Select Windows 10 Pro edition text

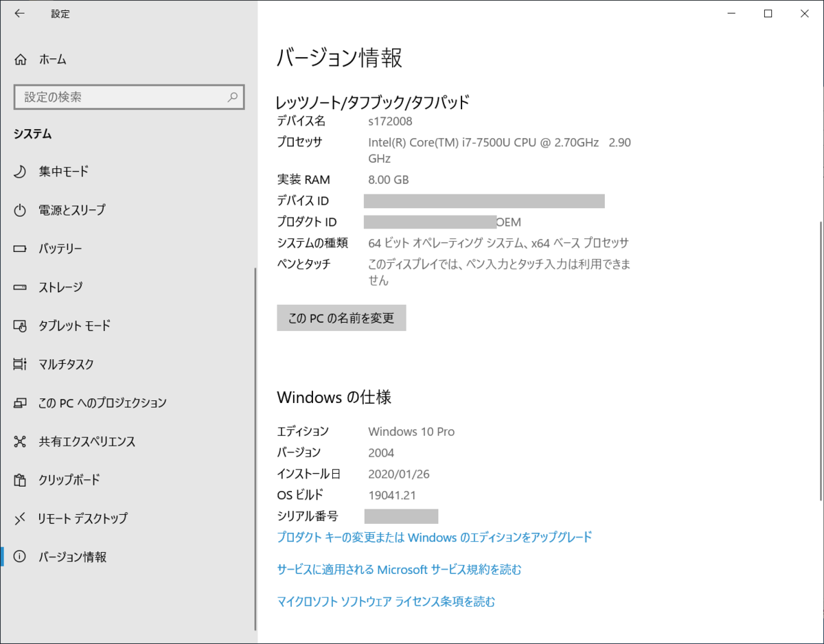click(411, 432)
